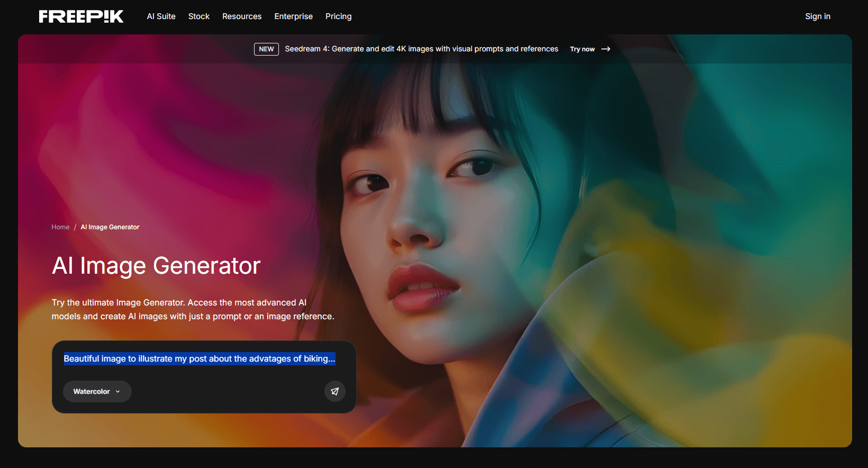Open the Stock menu
This screenshot has width=868, height=468.
(199, 16)
